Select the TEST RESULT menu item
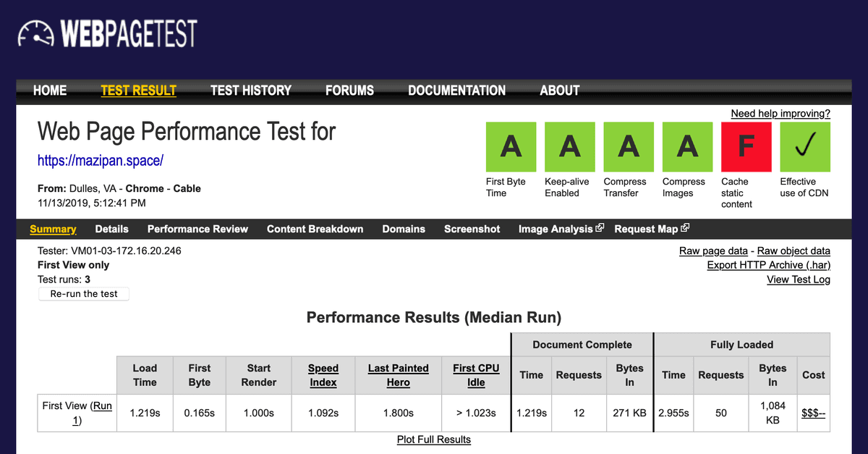868x454 pixels. [x=138, y=91]
